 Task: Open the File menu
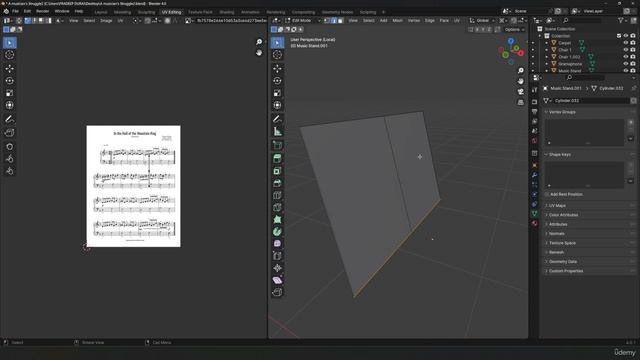tap(16, 11)
